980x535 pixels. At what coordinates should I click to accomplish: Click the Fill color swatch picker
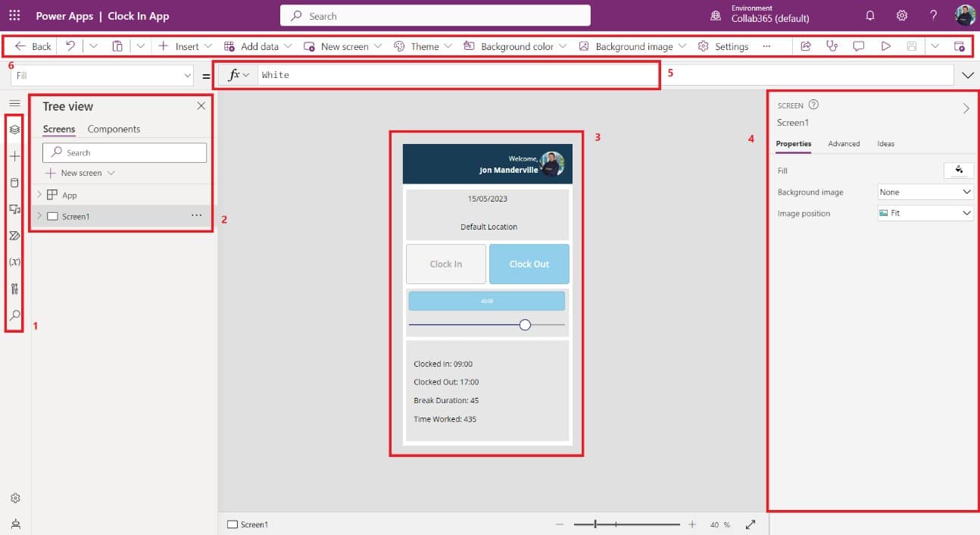(959, 171)
